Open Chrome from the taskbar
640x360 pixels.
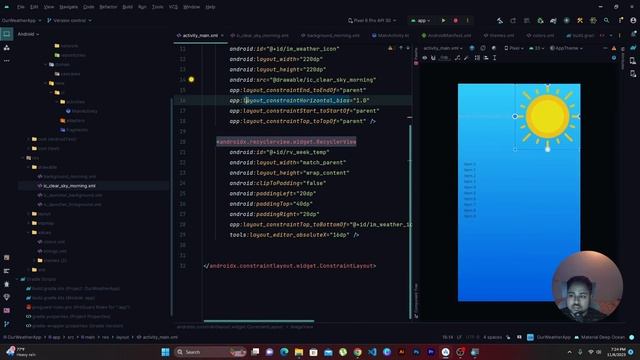tap(358, 352)
